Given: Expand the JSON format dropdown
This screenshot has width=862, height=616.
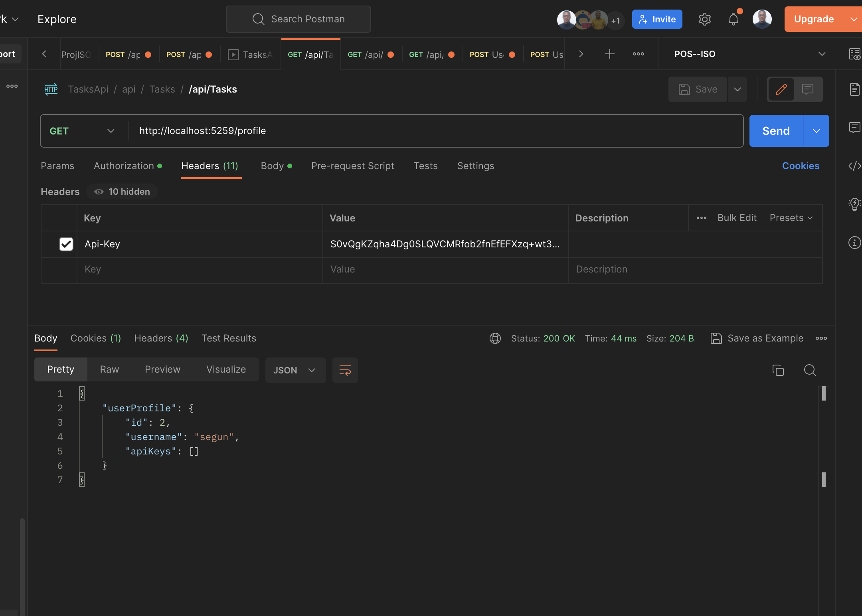Looking at the screenshot, I should click(295, 370).
